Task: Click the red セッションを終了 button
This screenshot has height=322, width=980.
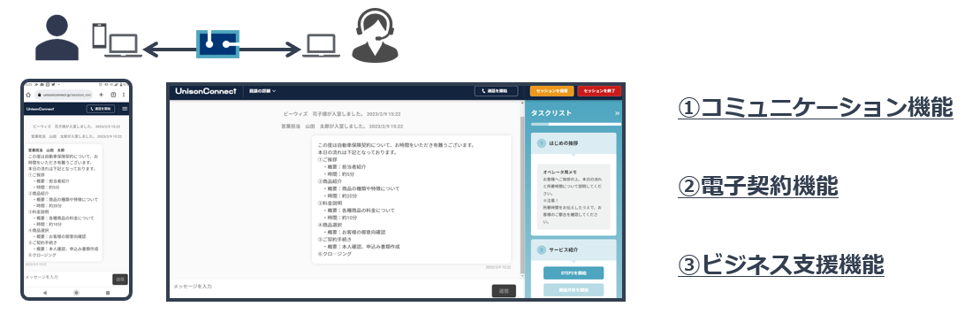Action: [599, 91]
